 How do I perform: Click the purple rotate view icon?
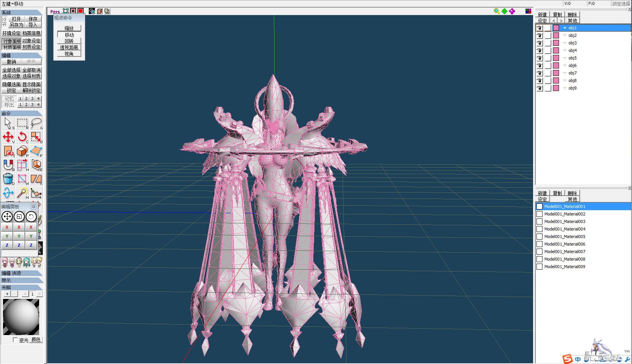512,11
